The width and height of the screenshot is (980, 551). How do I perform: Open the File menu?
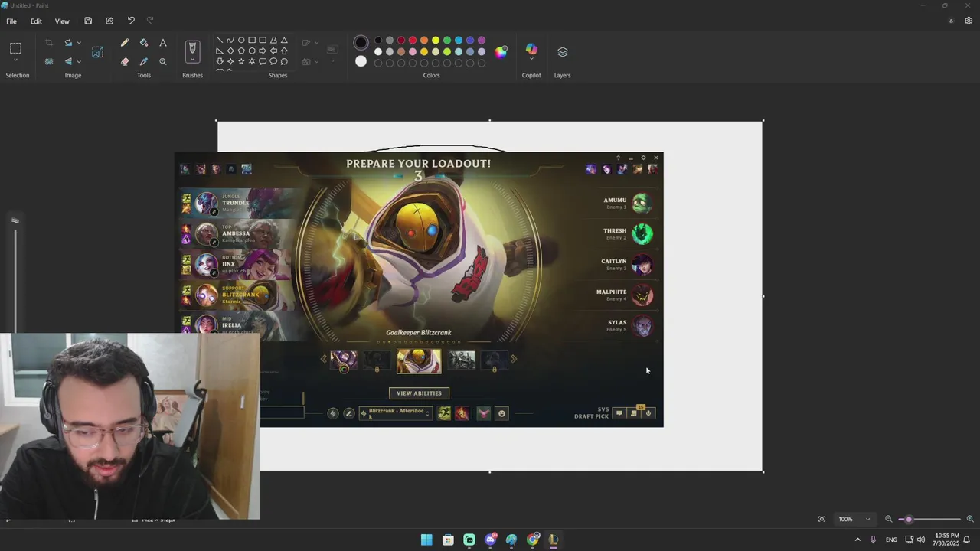[11, 21]
